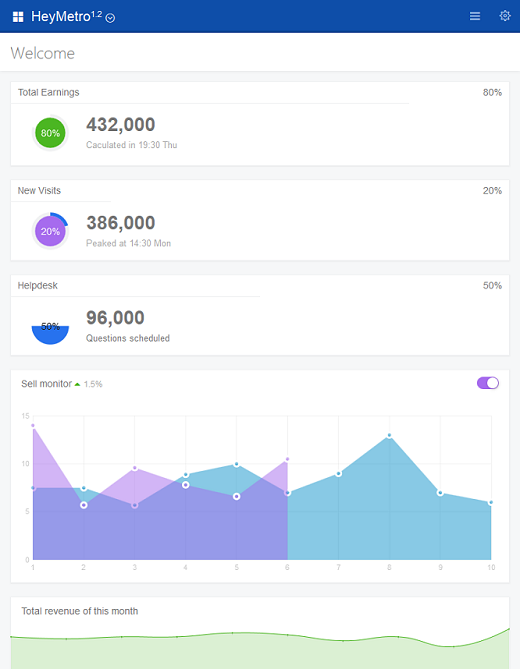Screen dimensions: 520x669
Task: Click the blue 50% helpdesk gauge
Action: point(50,334)
